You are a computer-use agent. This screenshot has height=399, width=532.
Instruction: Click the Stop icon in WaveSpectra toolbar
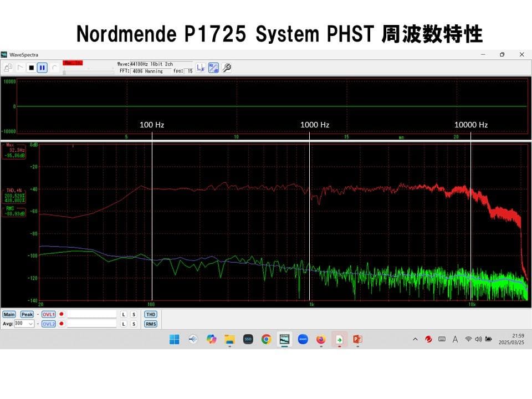[x=33, y=68]
